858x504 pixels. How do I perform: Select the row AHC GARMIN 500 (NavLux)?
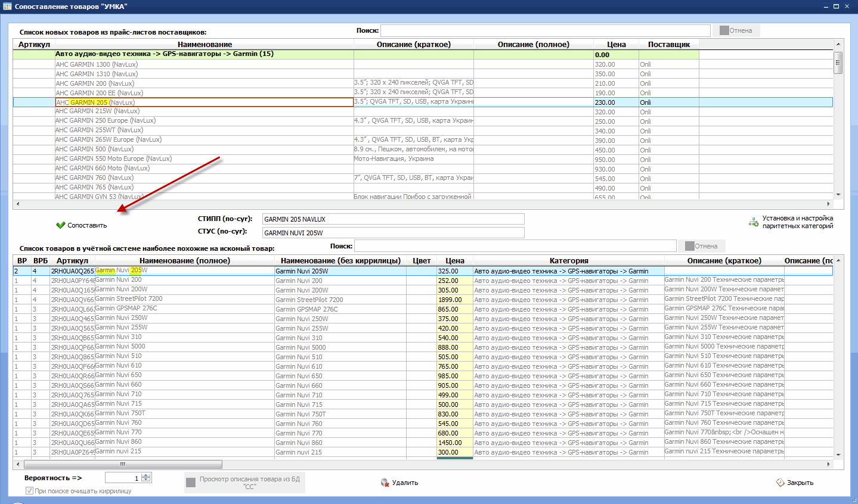[423, 150]
